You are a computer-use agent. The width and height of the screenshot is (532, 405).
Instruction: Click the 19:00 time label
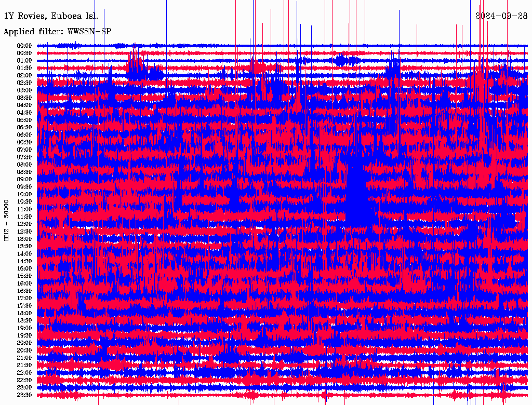click(24, 328)
